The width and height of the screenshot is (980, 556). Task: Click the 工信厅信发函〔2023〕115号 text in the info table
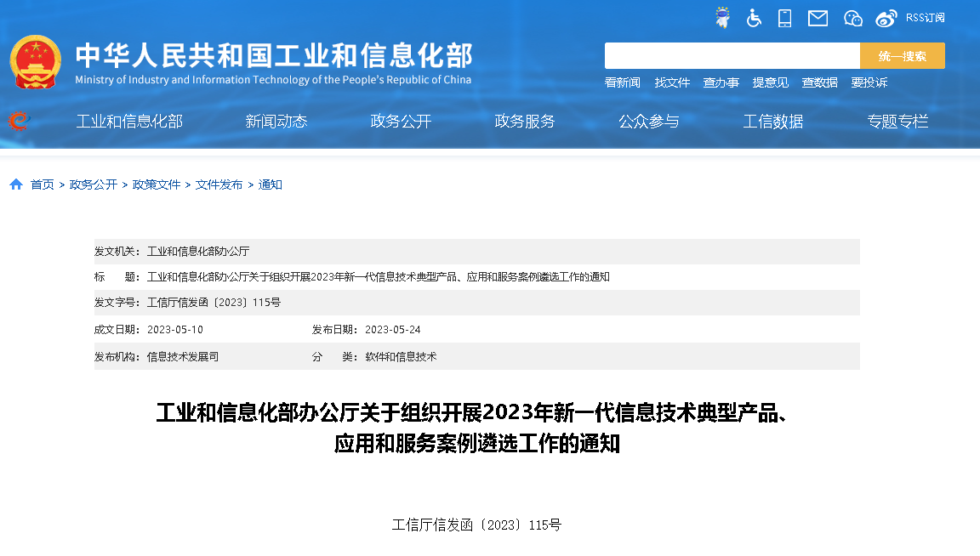(x=214, y=303)
